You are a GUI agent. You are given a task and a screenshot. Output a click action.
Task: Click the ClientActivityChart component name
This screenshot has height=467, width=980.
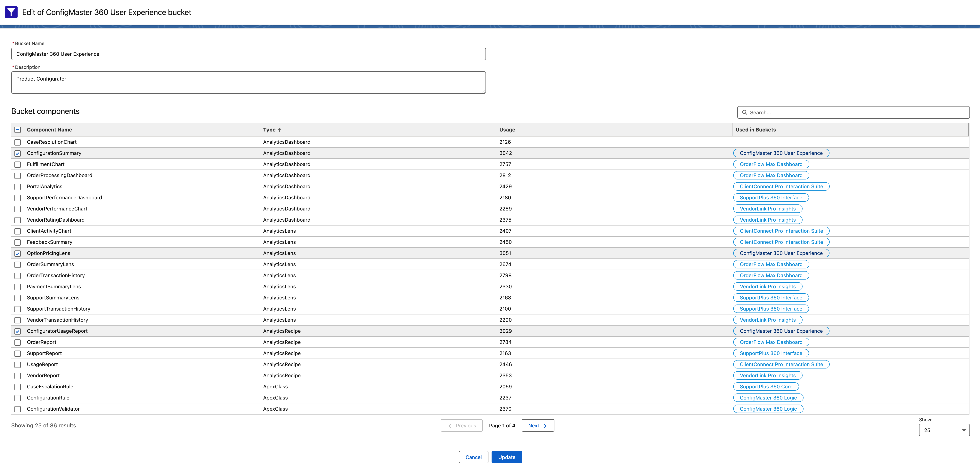49,231
